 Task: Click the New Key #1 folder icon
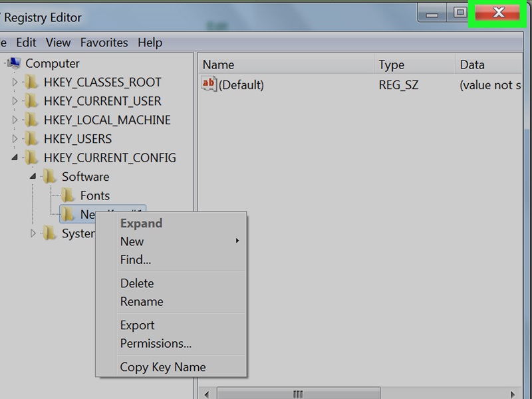68,214
